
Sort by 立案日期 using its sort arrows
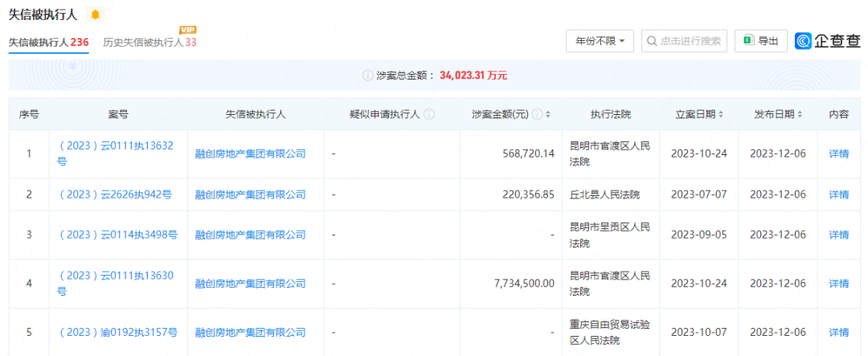tap(720, 115)
